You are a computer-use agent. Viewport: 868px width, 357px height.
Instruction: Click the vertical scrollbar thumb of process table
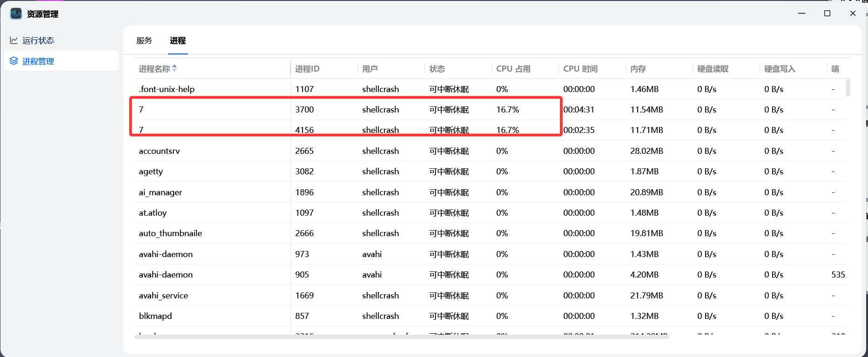tap(848, 87)
